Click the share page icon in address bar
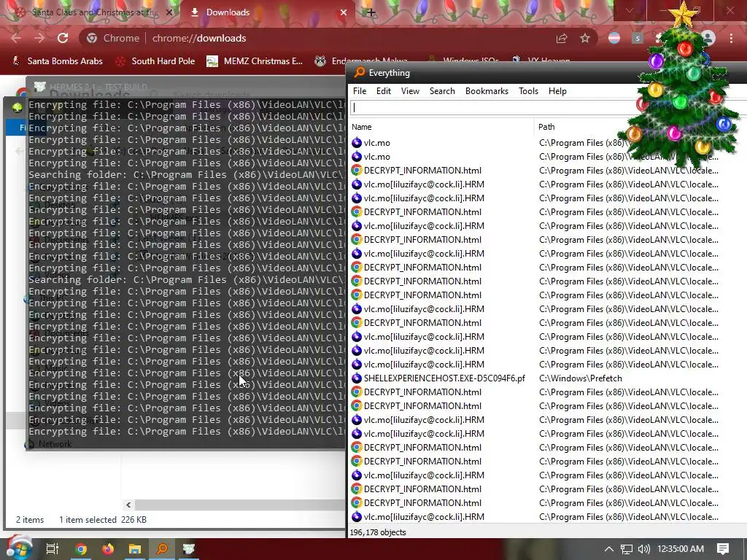 pos(562,38)
